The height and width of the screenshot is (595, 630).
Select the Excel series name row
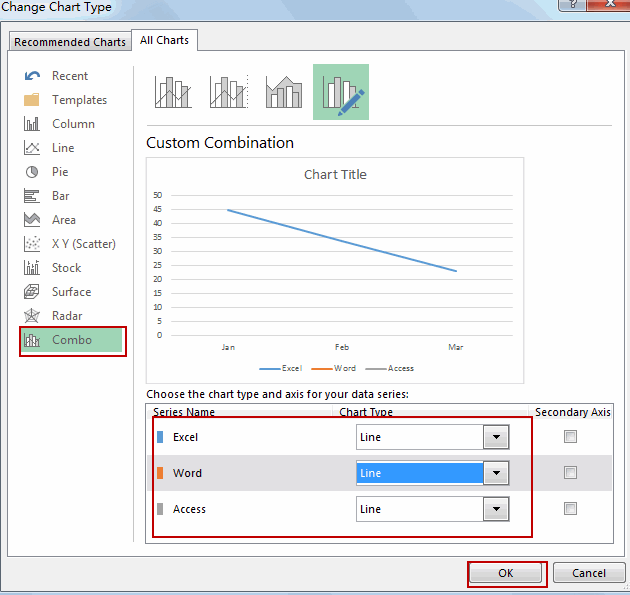pyautogui.click(x=185, y=437)
